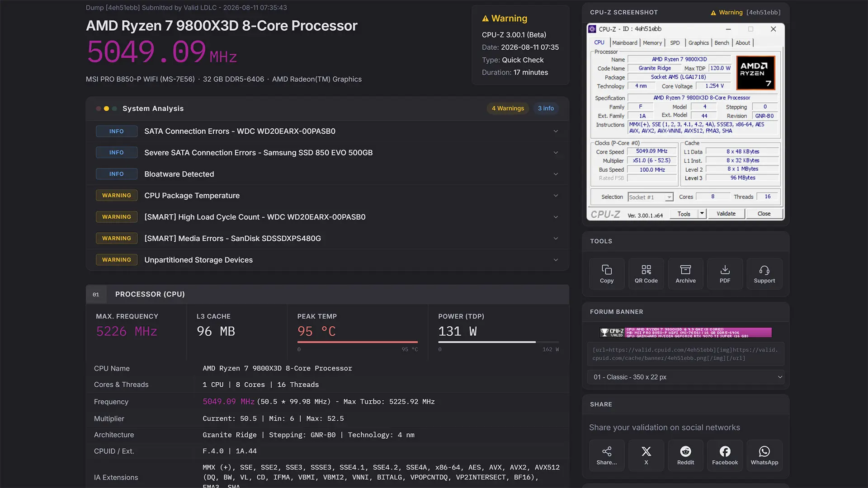
Task: Download the PDF report
Action: (725, 273)
